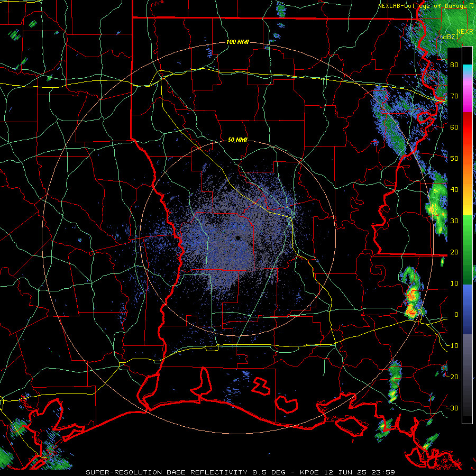Click the 80 value on the dBZ scale

tap(454, 65)
